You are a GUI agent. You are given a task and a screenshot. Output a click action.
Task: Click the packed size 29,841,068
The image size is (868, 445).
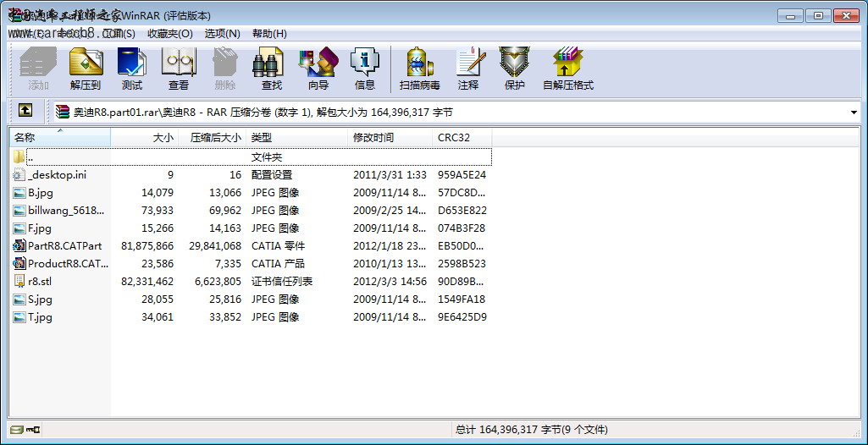pyautogui.click(x=215, y=246)
